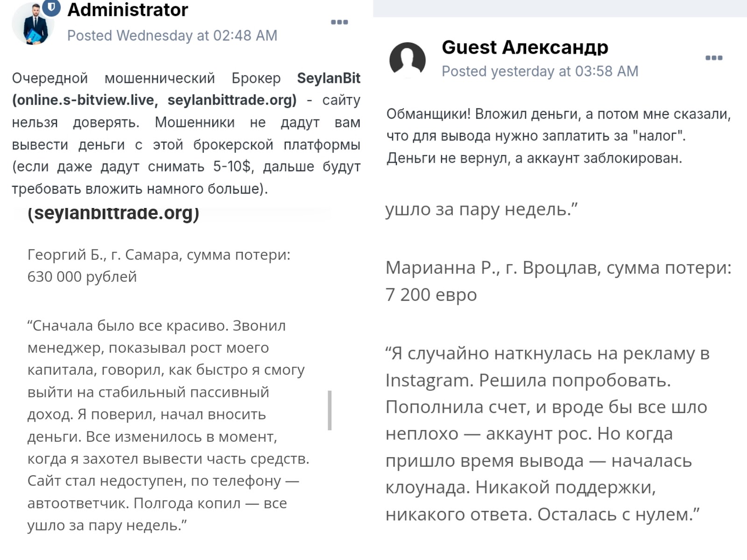Click the moderator shield badge on the avatar

51,7
